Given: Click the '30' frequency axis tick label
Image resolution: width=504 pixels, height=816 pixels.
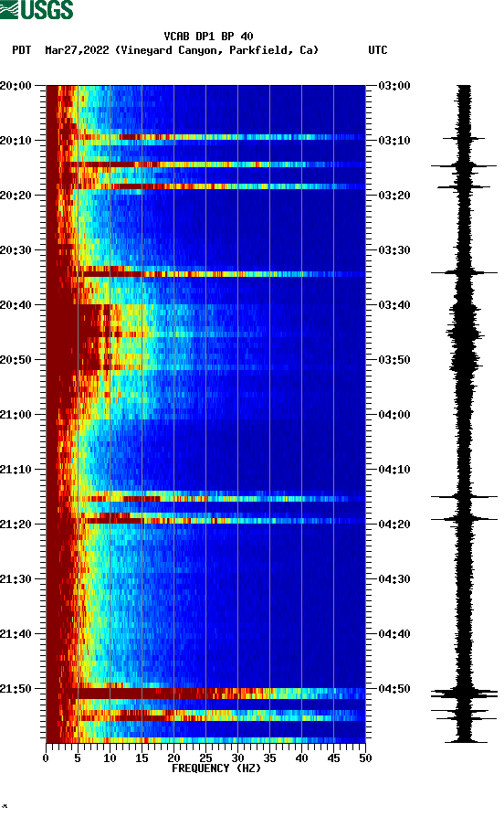Looking at the screenshot, I should pos(237,758).
